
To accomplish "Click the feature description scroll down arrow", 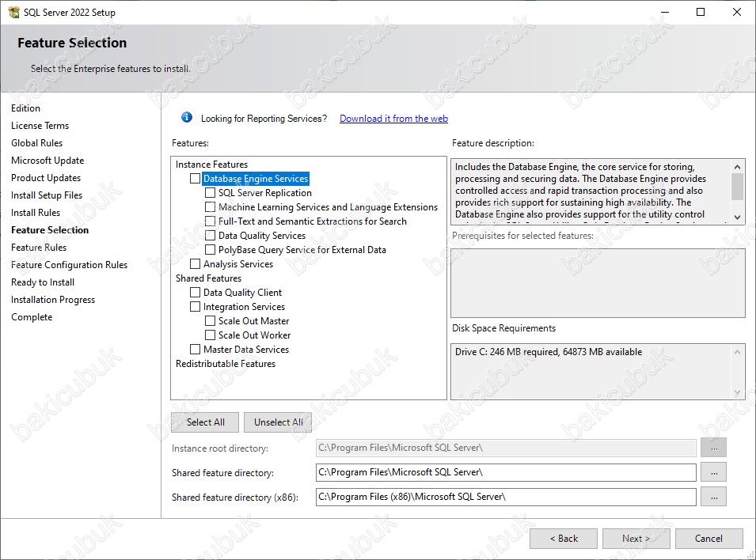I will [x=737, y=218].
